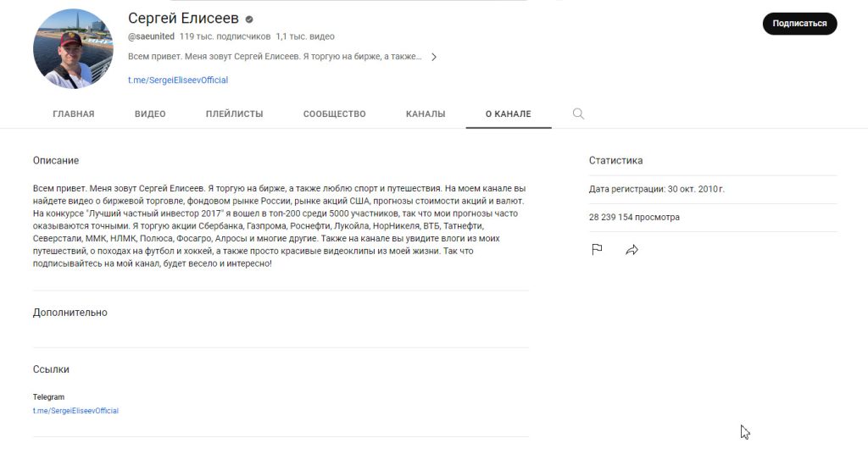Click the channel search magnifier icon

coord(578,114)
